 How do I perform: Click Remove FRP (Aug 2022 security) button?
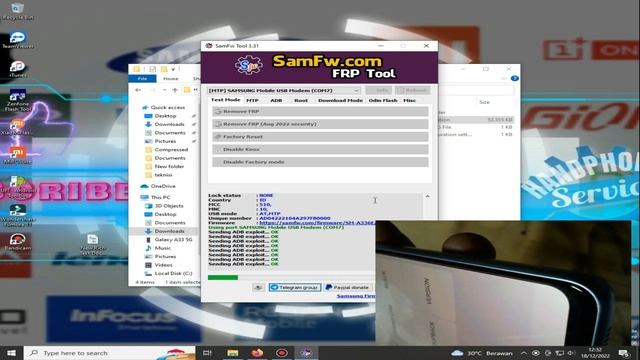[320, 124]
